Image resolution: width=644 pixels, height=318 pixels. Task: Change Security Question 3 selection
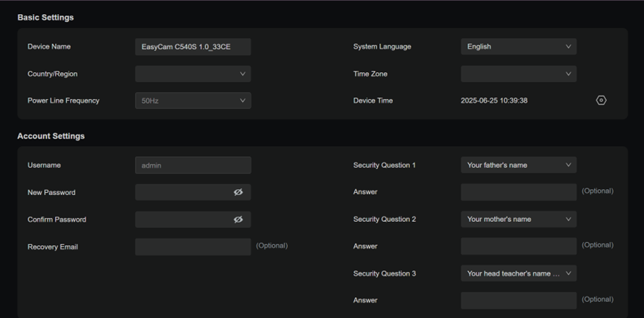519,273
